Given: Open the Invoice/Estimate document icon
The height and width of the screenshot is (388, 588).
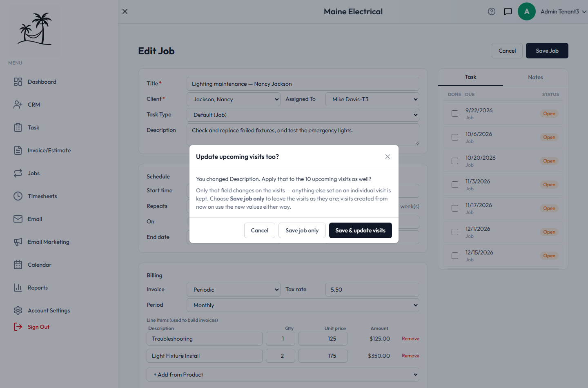Looking at the screenshot, I should coord(18,150).
